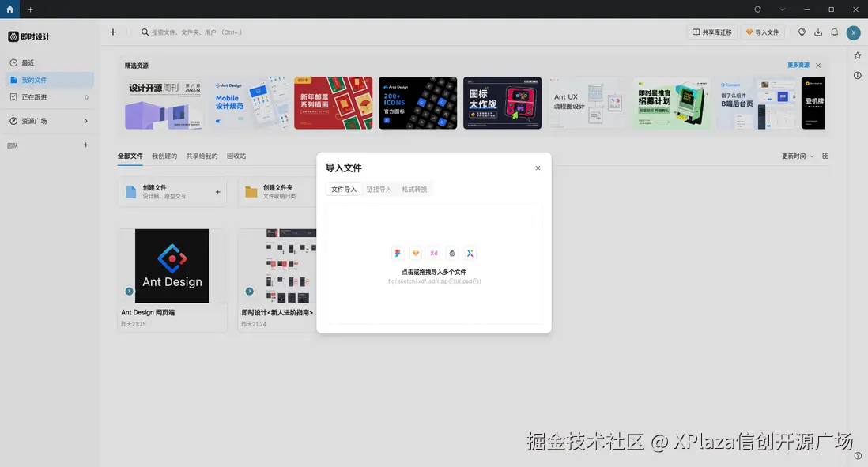Click the 团队 sidebar label
868x467 pixels.
click(13, 145)
